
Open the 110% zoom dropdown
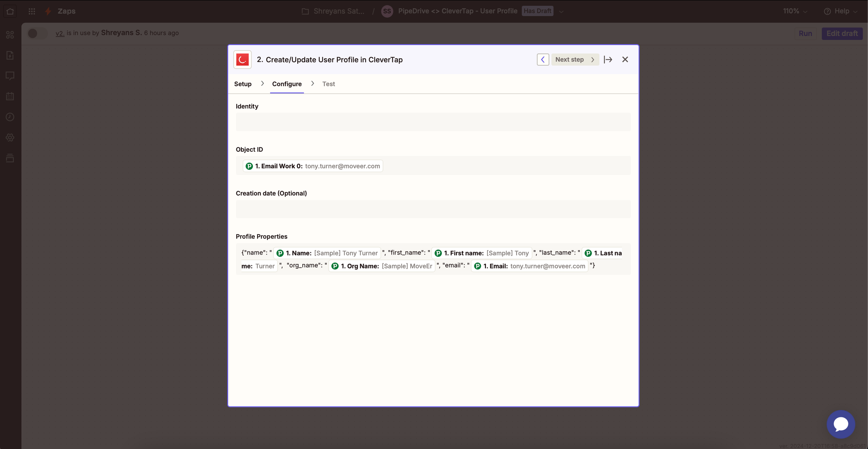pos(795,11)
